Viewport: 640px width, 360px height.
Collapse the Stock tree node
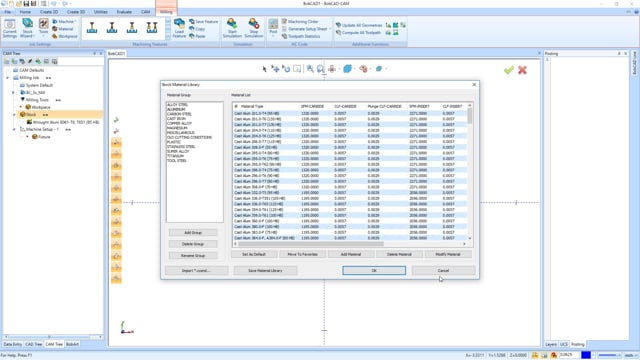(x=14, y=115)
